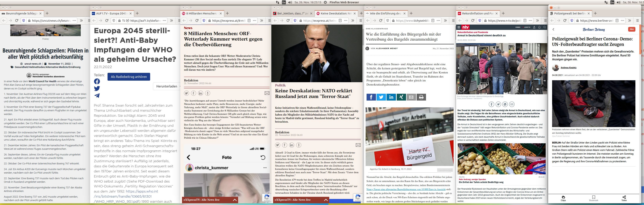Expand eXXpressTV bar in 8 Milliarden window

point(234,200)
